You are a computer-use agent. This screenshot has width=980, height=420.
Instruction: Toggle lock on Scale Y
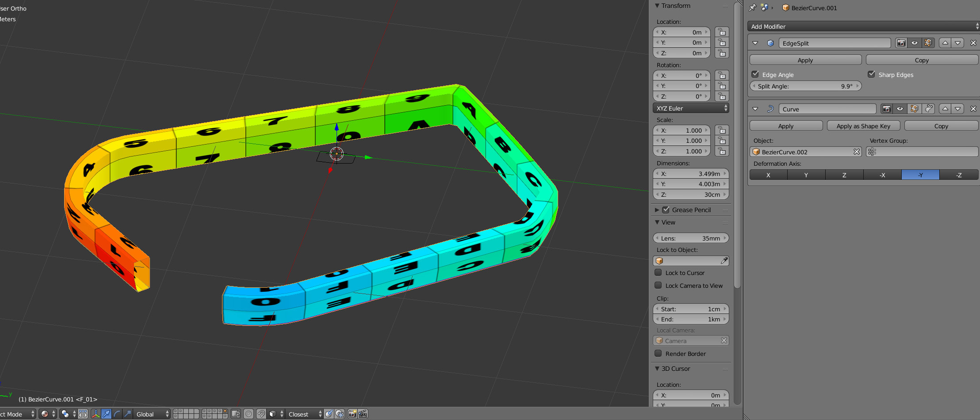722,141
